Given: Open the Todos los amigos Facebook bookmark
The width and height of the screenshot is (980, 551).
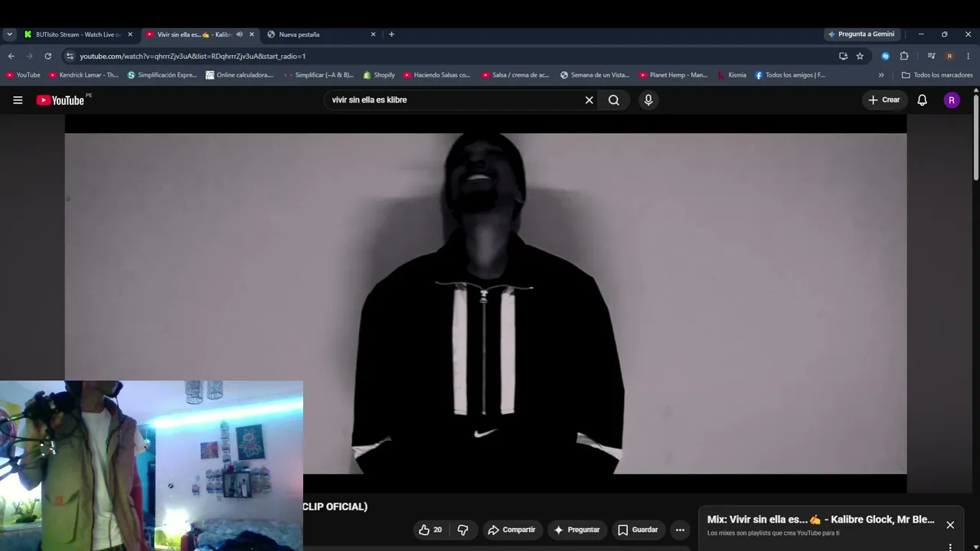Looking at the screenshot, I should [789, 75].
